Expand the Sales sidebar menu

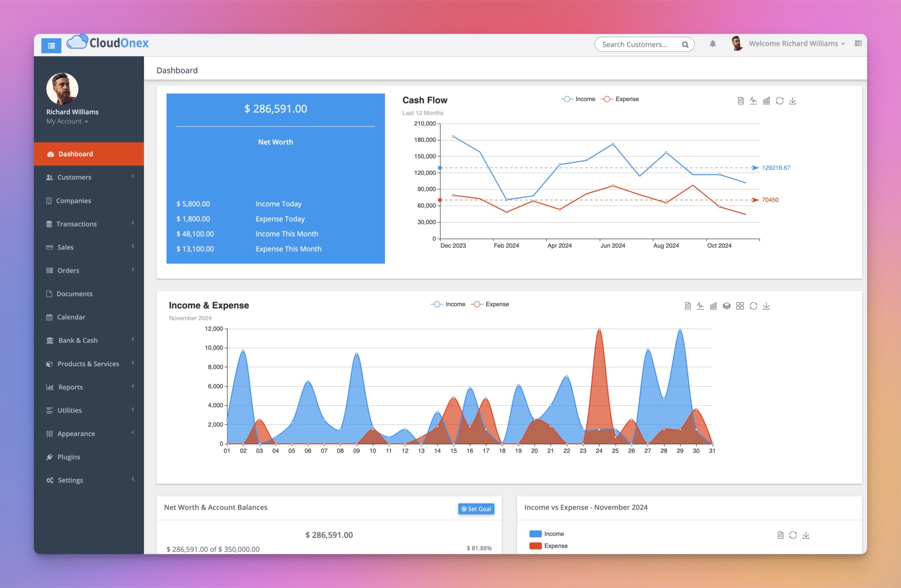coord(89,247)
